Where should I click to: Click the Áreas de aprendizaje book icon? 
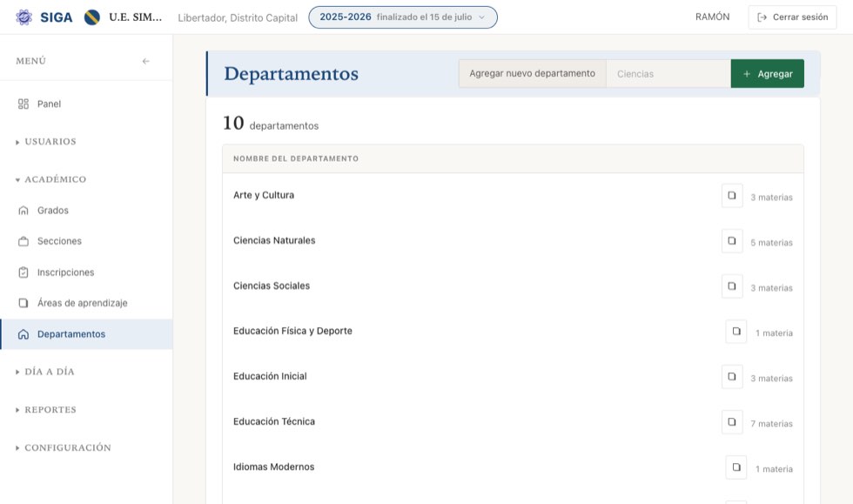[x=24, y=303]
